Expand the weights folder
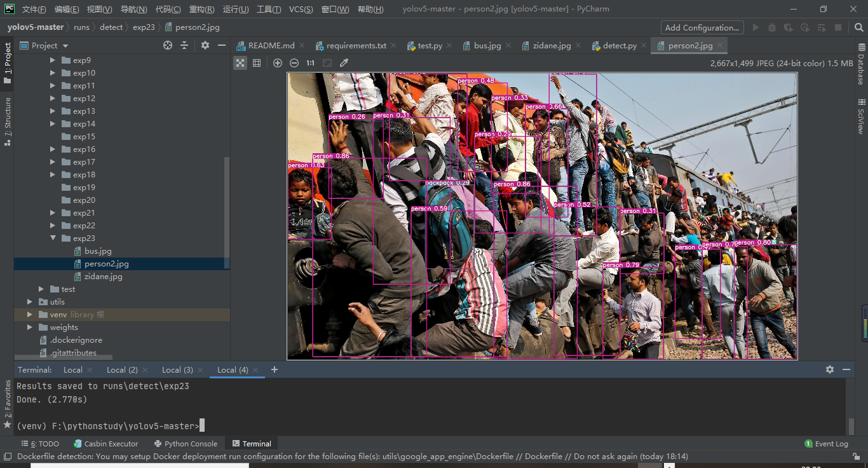The height and width of the screenshot is (468, 868). pyautogui.click(x=30, y=327)
